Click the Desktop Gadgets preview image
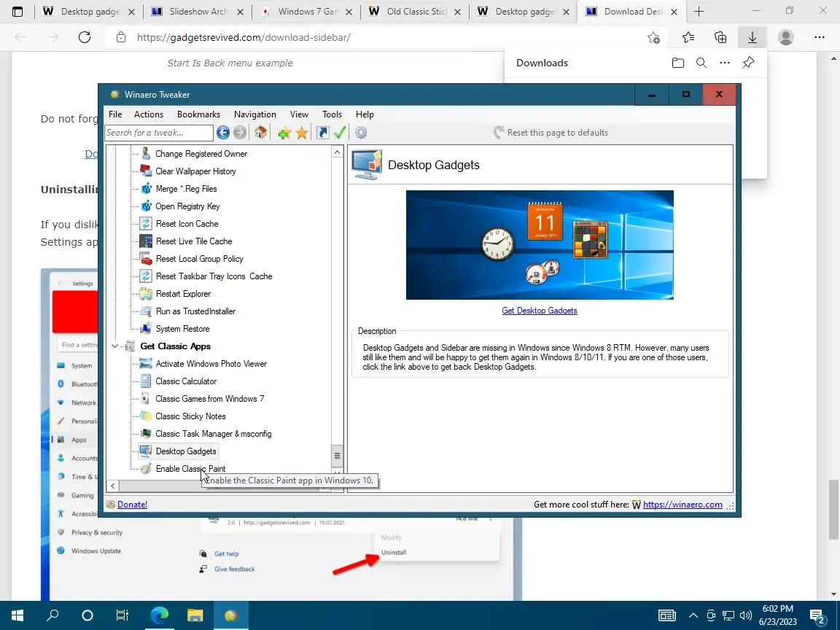 point(540,245)
